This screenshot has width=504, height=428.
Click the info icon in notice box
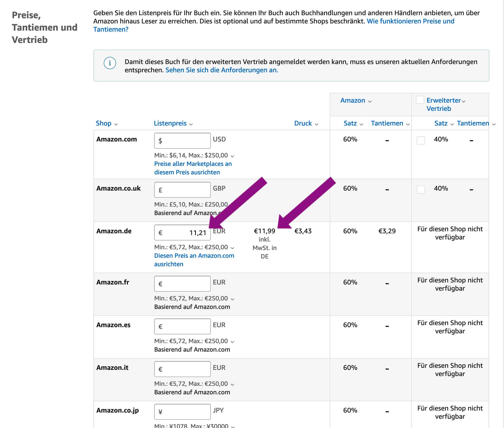click(x=110, y=63)
